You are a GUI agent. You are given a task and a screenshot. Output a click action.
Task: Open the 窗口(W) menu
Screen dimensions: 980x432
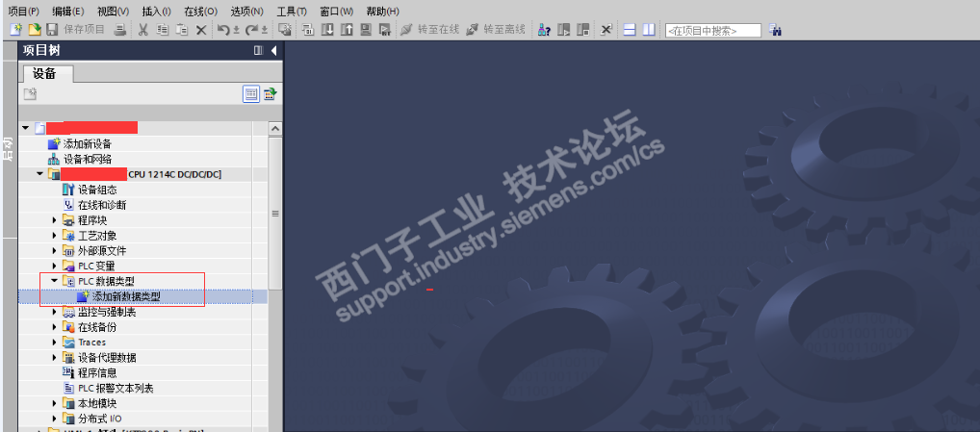pos(336,12)
